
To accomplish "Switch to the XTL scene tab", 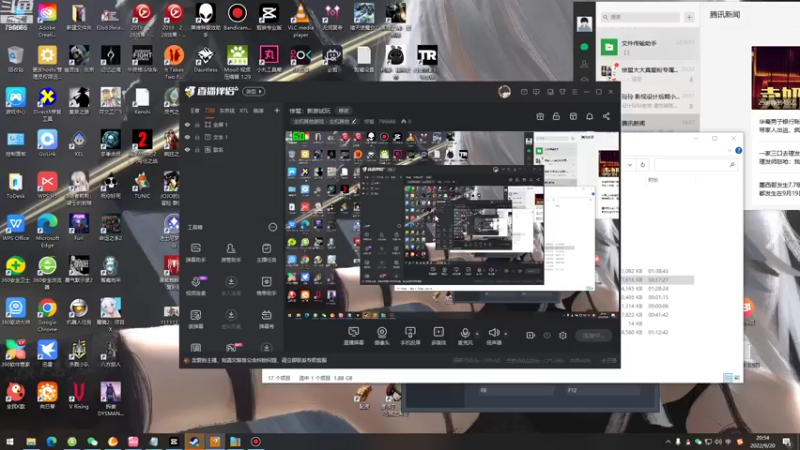I will pos(244,111).
